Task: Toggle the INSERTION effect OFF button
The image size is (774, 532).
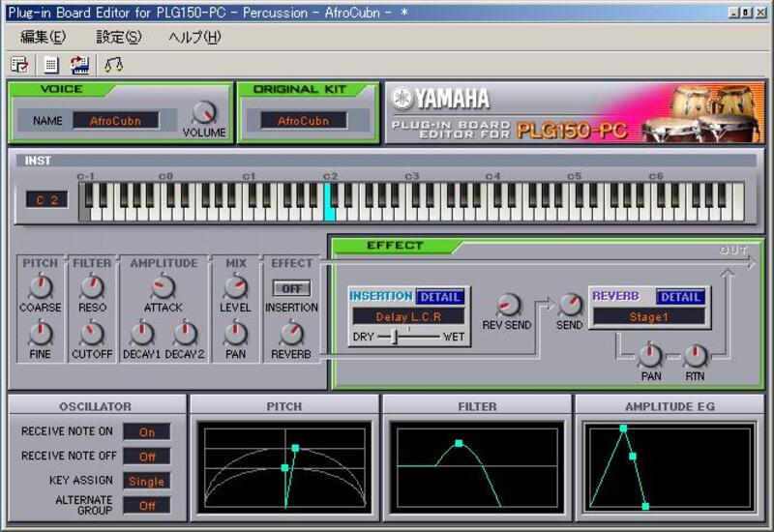Action: pos(291,288)
